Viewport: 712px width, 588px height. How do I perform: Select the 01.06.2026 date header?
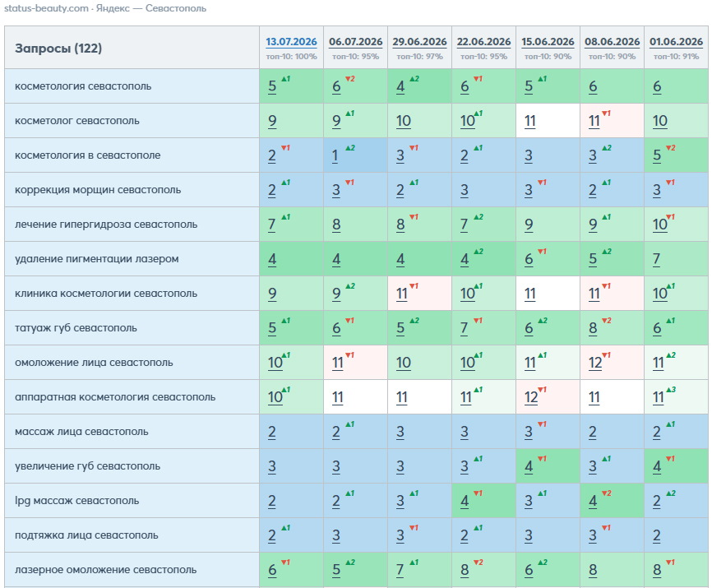[x=676, y=42]
